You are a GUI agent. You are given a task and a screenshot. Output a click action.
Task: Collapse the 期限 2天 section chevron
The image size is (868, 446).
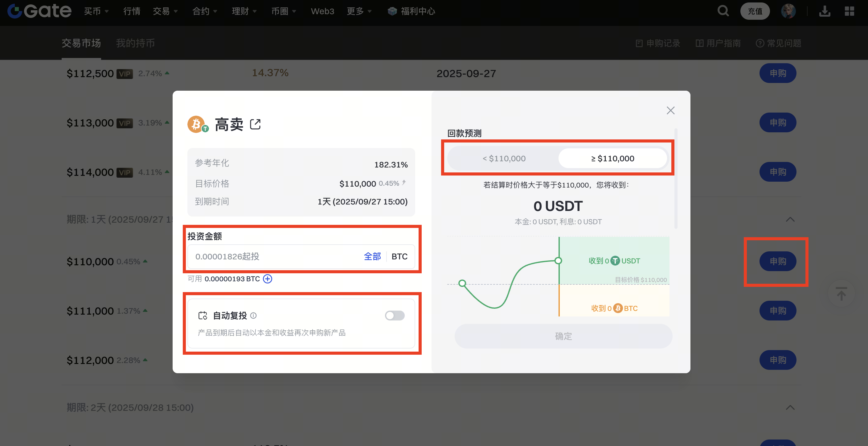pyautogui.click(x=790, y=407)
